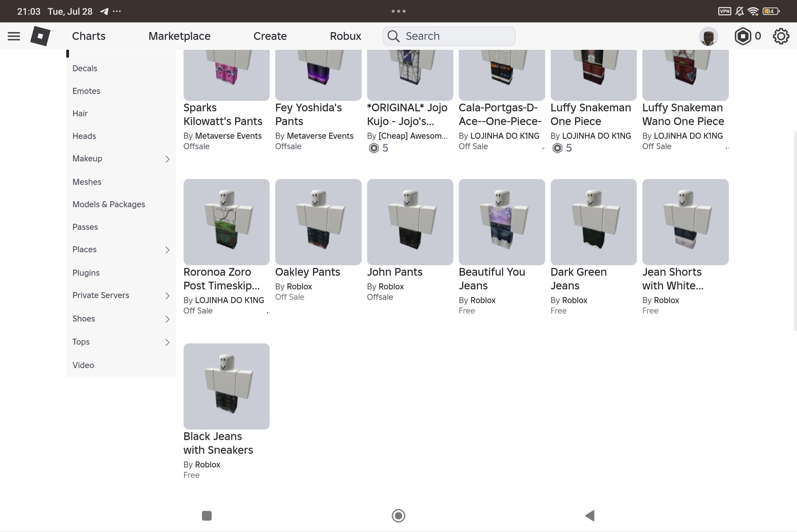Viewport: 797px width, 532px height.
Task: Open the Meshes category
Action: [x=87, y=182]
